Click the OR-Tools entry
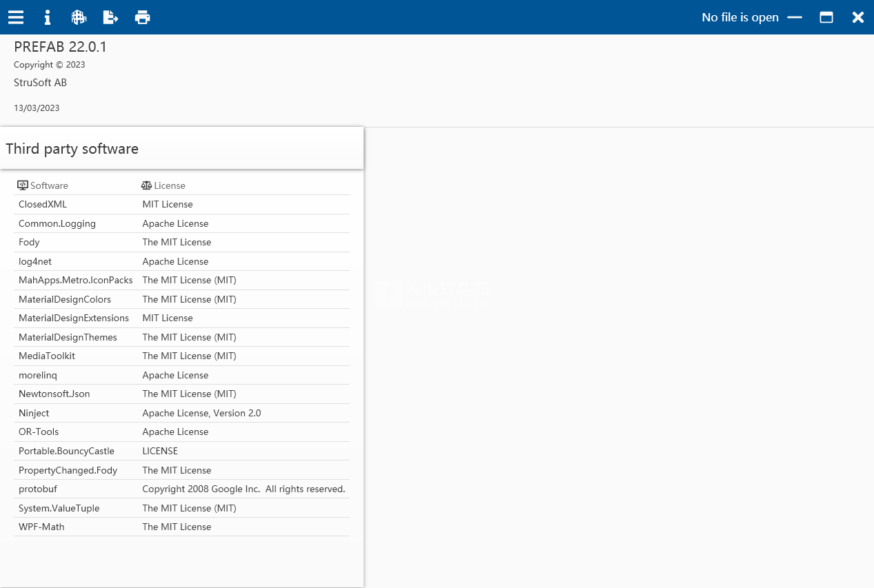The width and height of the screenshot is (874, 588). point(39,432)
